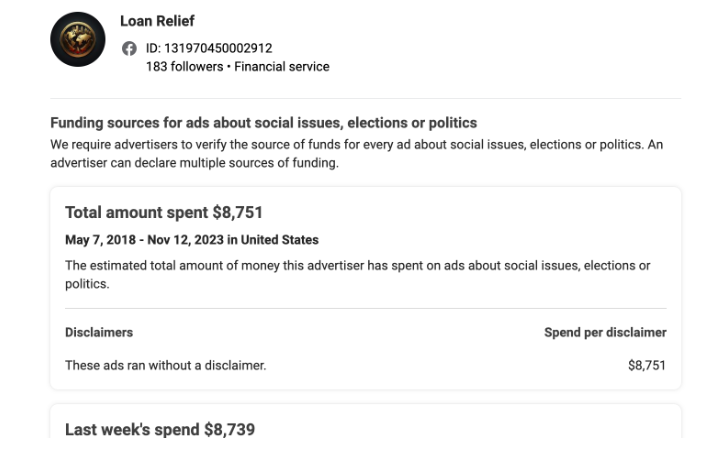The width and height of the screenshot is (707, 473).
Task: Click the $8,751 spend value in disclaimer row
Action: [x=647, y=365]
